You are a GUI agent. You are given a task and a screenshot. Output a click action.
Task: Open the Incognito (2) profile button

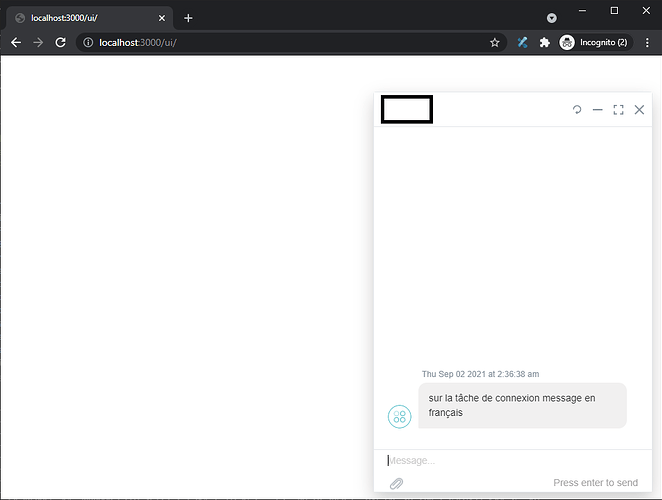594,43
